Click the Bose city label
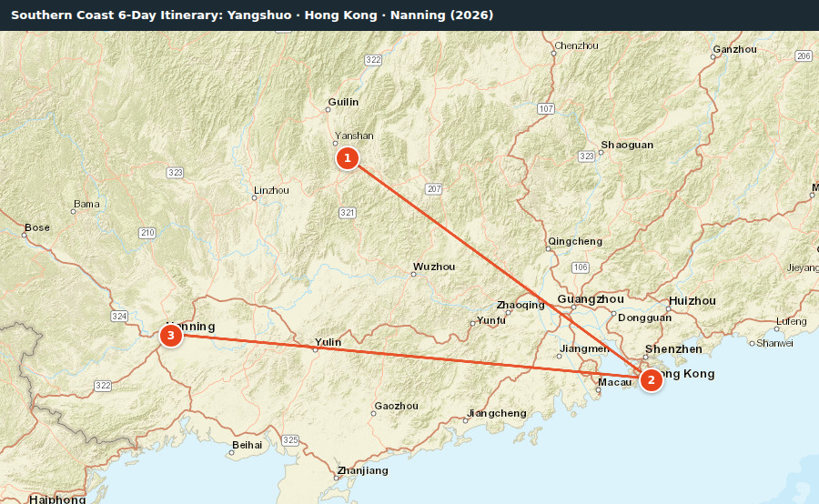819x504 pixels. pyautogui.click(x=37, y=227)
